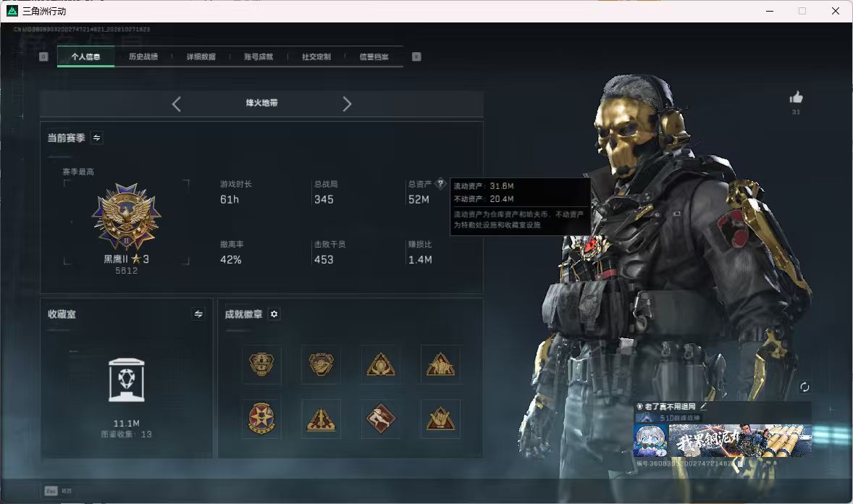Select the 社交定制 tab
This screenshot has width=853, height=504.
(316, 56)
